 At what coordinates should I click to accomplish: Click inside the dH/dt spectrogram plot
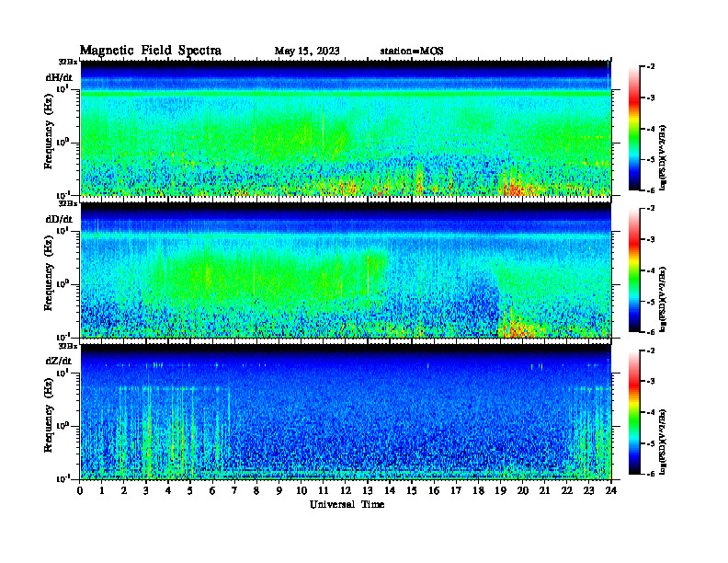[346, 128]
